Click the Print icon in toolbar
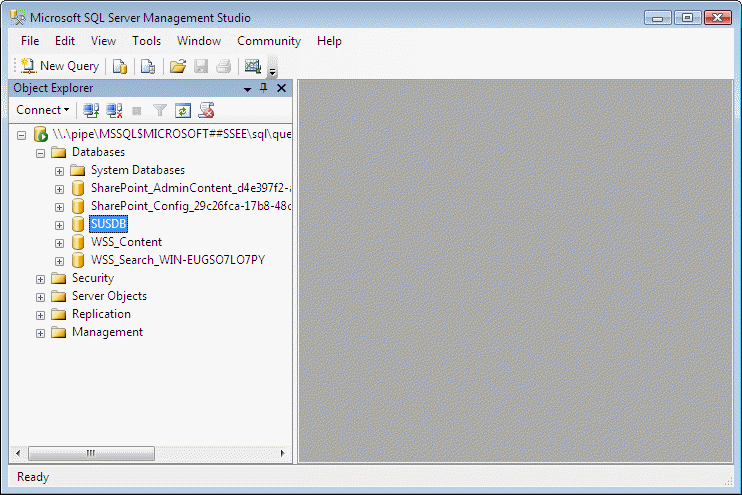The image size is (742, 495). point(224,67)
